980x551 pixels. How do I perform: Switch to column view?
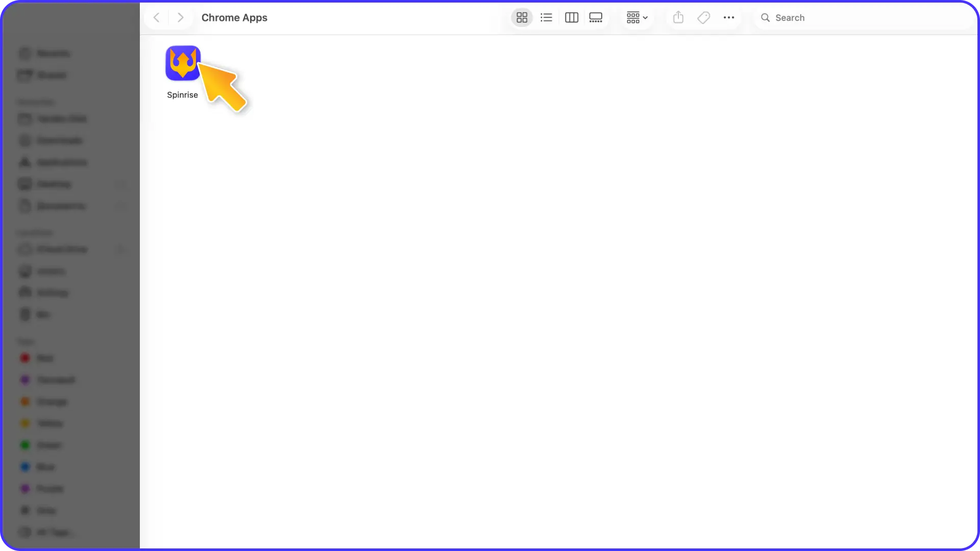coord(571,18)
